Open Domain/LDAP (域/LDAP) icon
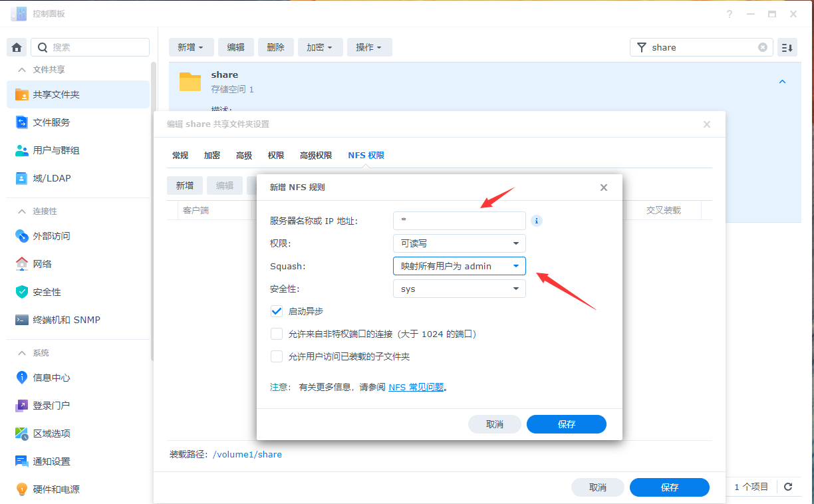The width and height of the screenshot is (814, 504). click(22, 178)
